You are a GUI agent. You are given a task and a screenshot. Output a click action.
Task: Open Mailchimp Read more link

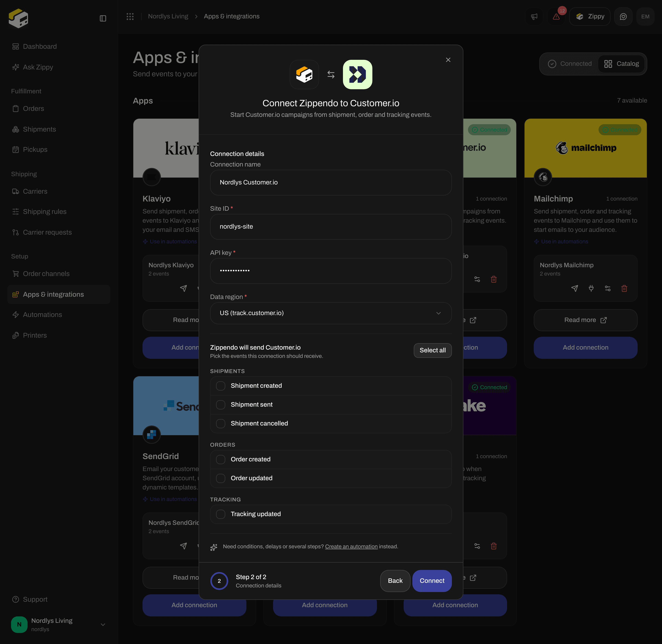coord(585,320)
